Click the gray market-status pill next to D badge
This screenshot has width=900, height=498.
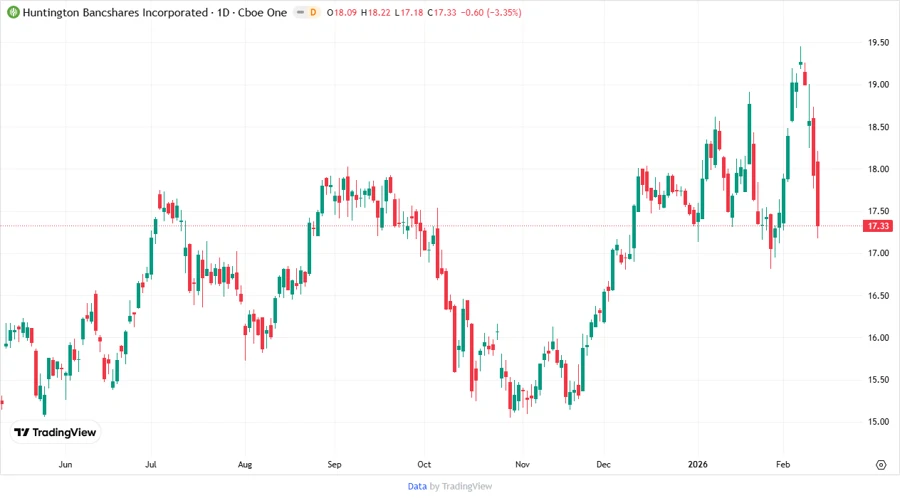300,12
